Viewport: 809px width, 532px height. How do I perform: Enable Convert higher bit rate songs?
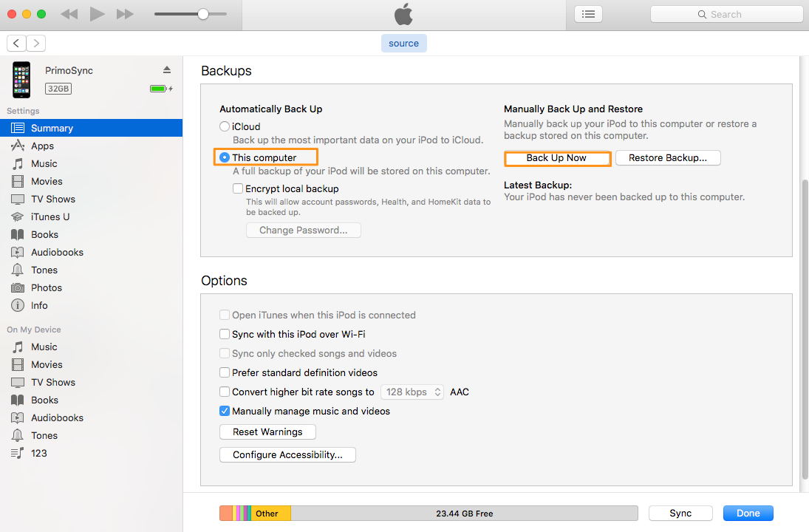click(225, 392)
